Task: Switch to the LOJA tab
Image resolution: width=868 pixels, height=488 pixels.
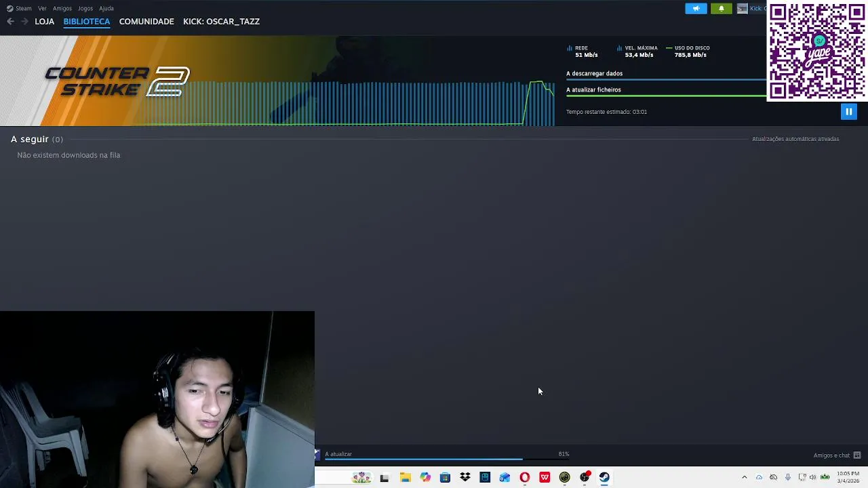Action: tap(45, 22)
